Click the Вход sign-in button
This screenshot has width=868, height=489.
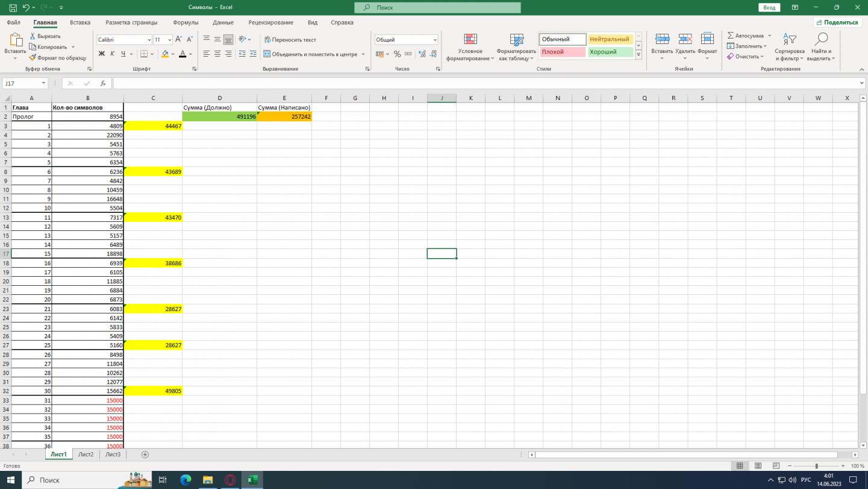(769, 7)
